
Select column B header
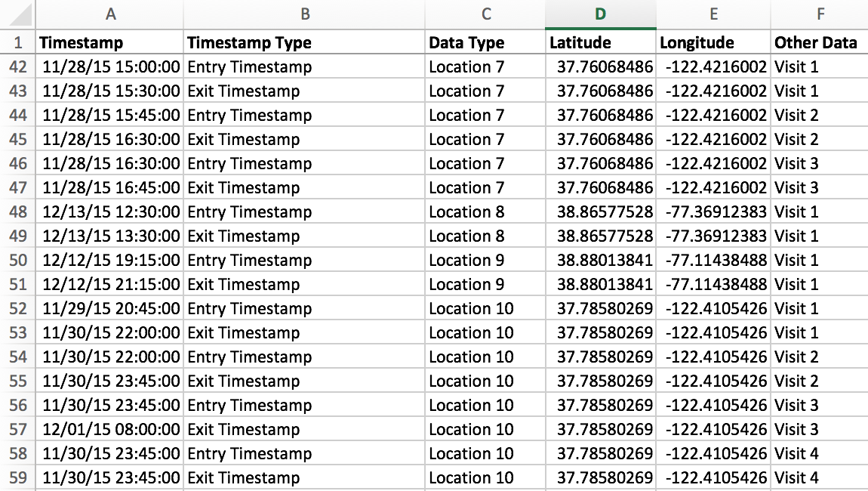(304, 14)
